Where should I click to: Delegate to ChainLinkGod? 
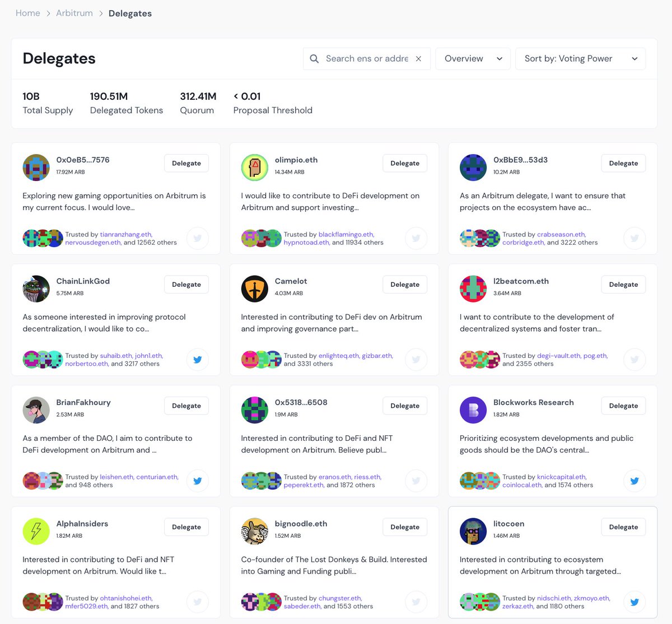[x=186, y=285]
